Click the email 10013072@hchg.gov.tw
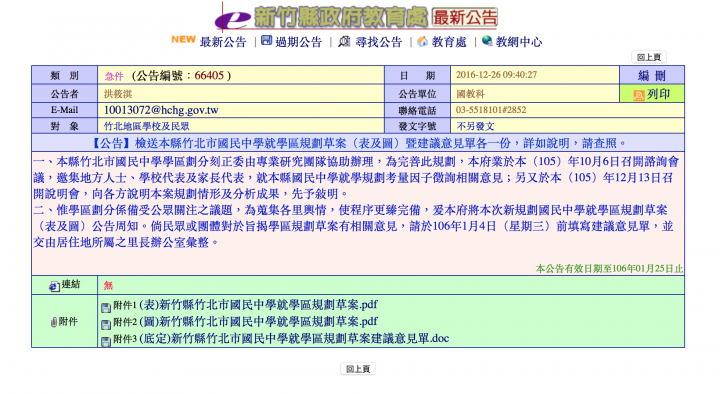720x394 pixels. tap(161, 110)
